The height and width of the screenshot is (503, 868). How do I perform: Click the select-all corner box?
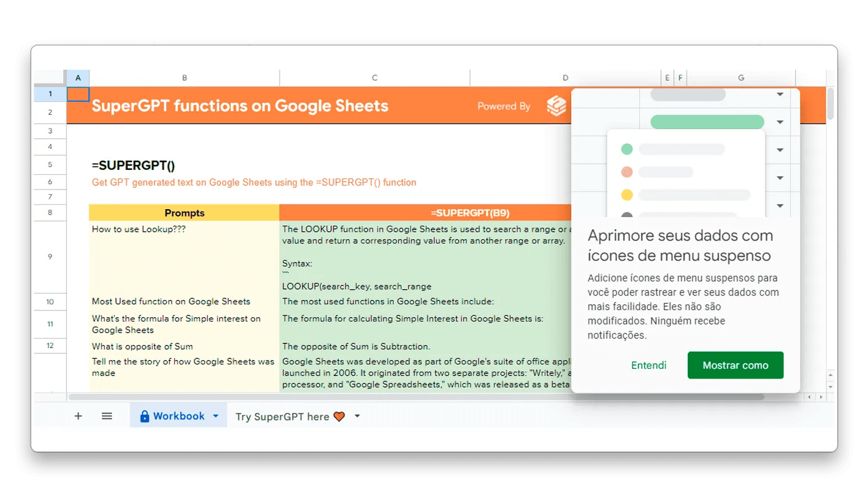[x=50, y=78]
